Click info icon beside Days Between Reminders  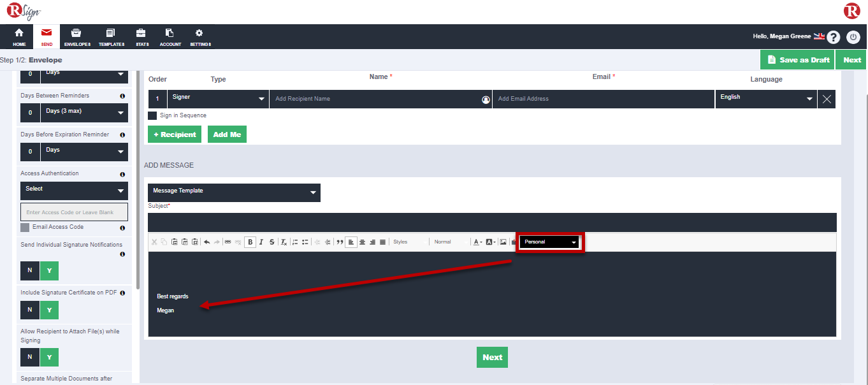[122, 96]
